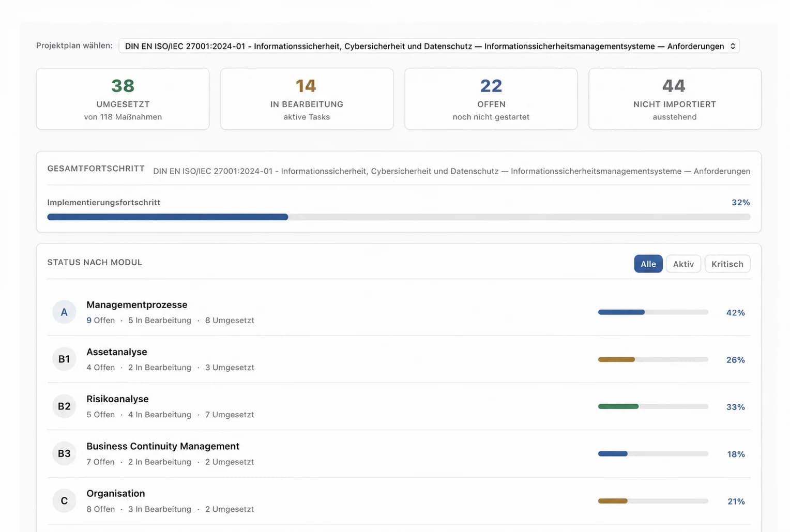Click the 21% value for Organisation
790x532 pixels.
[736, 501]
